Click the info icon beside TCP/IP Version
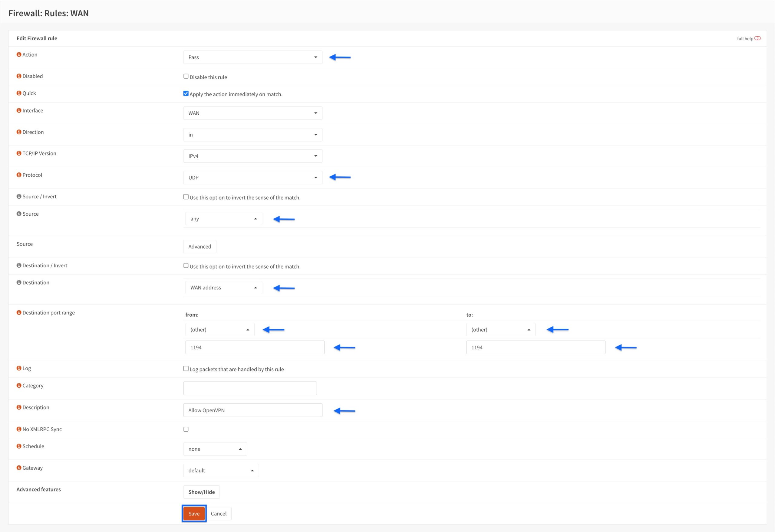The height and width of the screenshot is (532, 775). coord(19,153)
